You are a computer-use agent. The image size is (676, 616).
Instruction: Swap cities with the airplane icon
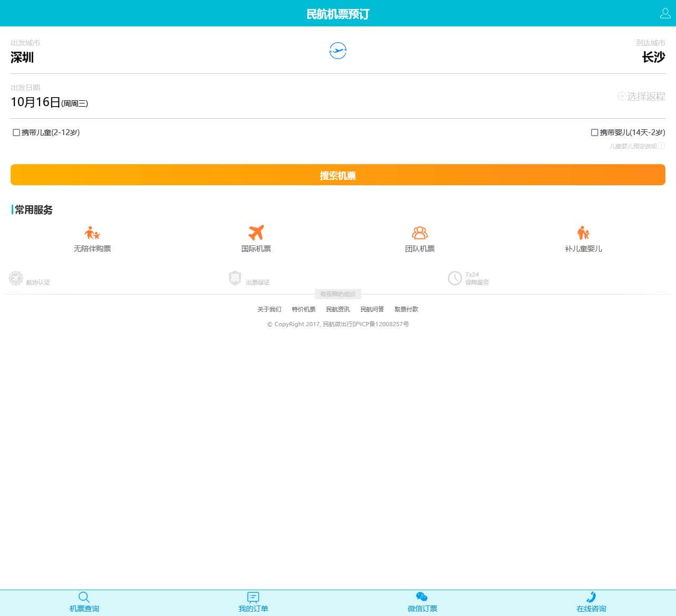point(338,51)
